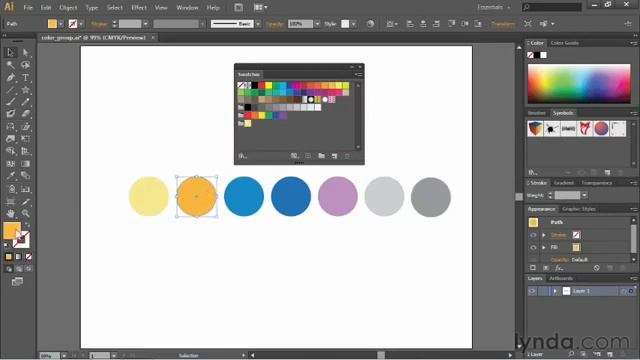The height and width of the screenshot is (360, 640).
Task: Select the Eyedropper tool
Action: coord(11,176)
